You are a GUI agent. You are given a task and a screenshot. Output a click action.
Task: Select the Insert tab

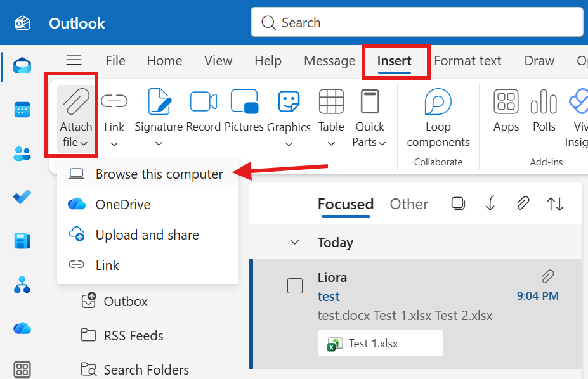pos(394,61)
